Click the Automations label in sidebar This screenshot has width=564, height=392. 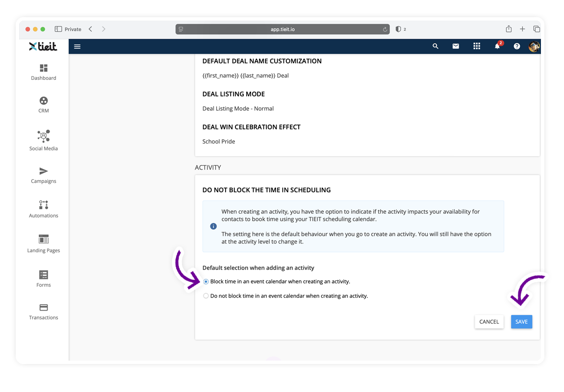(44, 216)
